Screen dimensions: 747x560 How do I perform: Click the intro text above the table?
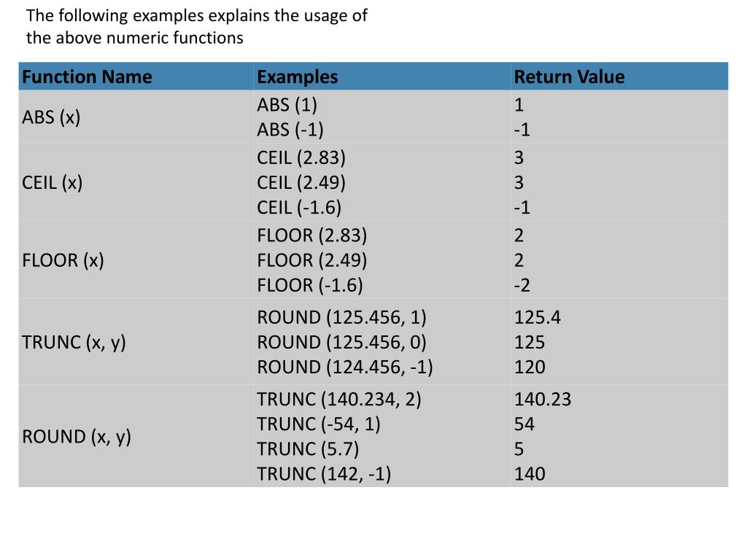[x=197, y=27]
